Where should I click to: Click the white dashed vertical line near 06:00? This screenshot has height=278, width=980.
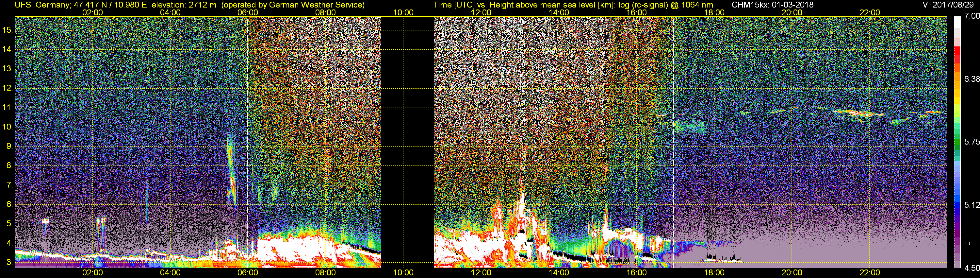pos(248,142)
